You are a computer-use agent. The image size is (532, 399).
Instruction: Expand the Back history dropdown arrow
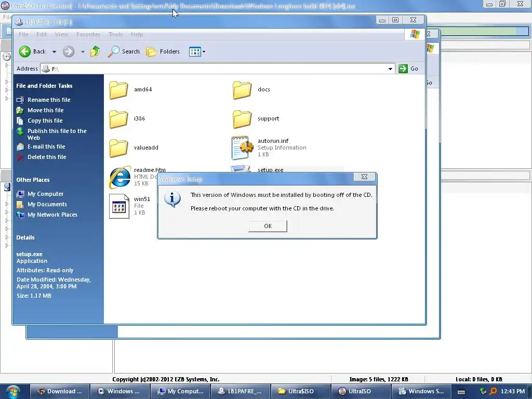[x=54, y=52]
